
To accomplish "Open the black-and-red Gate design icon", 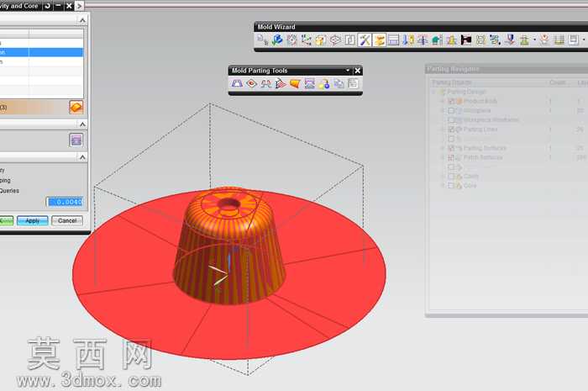I will coord(466,40).
